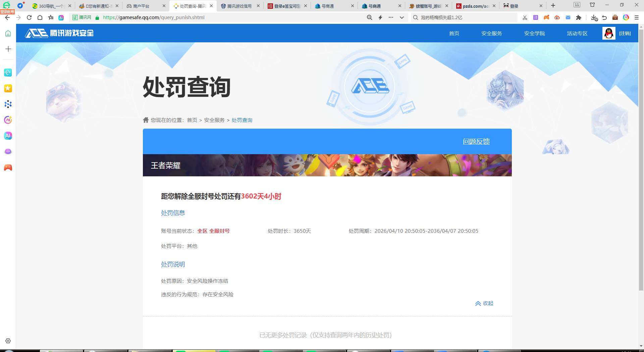This screenshot has width=644, height=352.
Task: Go to the browser home page icon
Action: (40, 17)
